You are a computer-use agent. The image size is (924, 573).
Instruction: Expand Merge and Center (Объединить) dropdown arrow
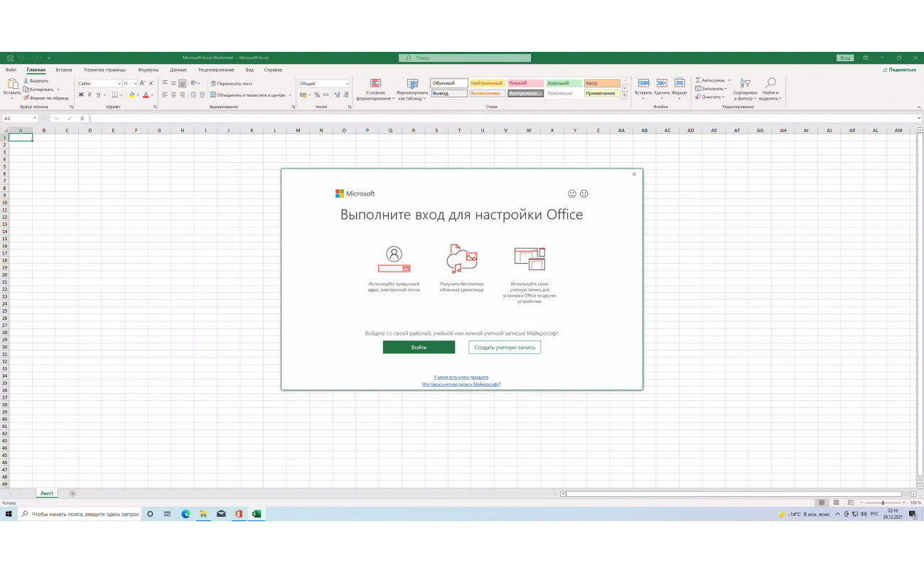pos(290,95)
